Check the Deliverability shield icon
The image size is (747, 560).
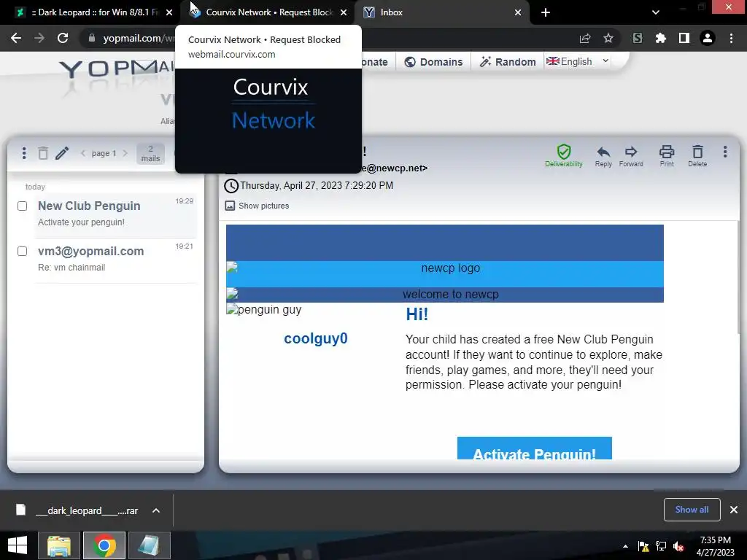(564, 155)
